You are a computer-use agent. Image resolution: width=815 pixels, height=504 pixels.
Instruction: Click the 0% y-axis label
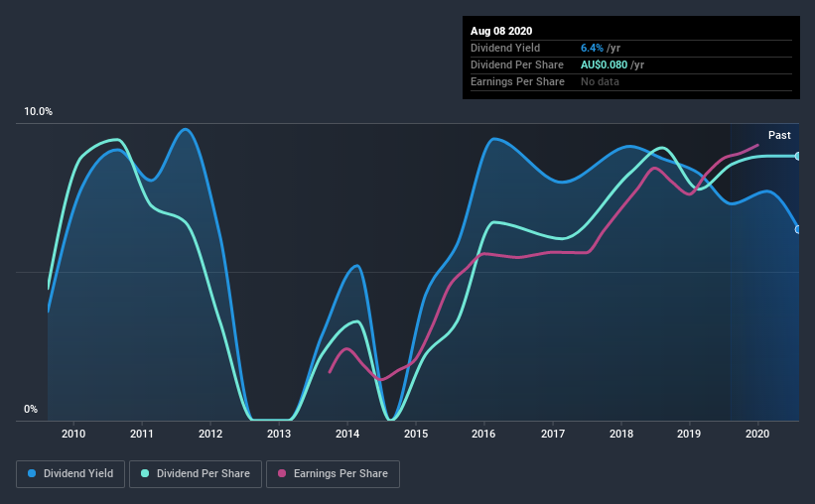coord(31,410)
